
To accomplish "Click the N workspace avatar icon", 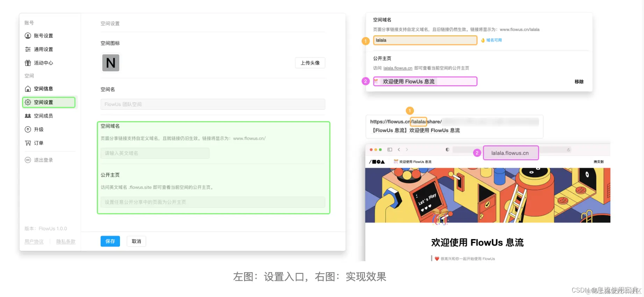I will pos(111,63).
